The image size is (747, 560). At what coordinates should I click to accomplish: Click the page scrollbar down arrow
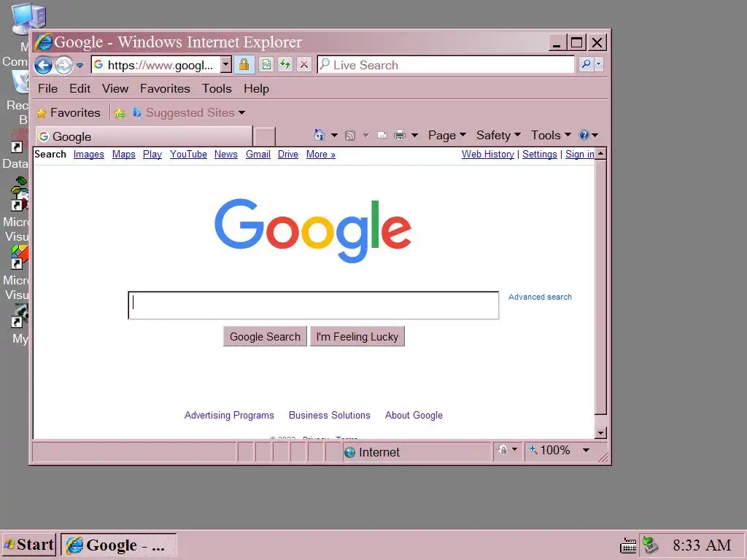coord(601,433)
